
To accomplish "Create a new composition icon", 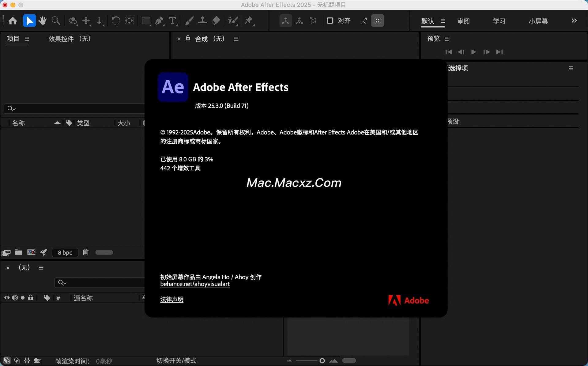I will coord(31,252).
